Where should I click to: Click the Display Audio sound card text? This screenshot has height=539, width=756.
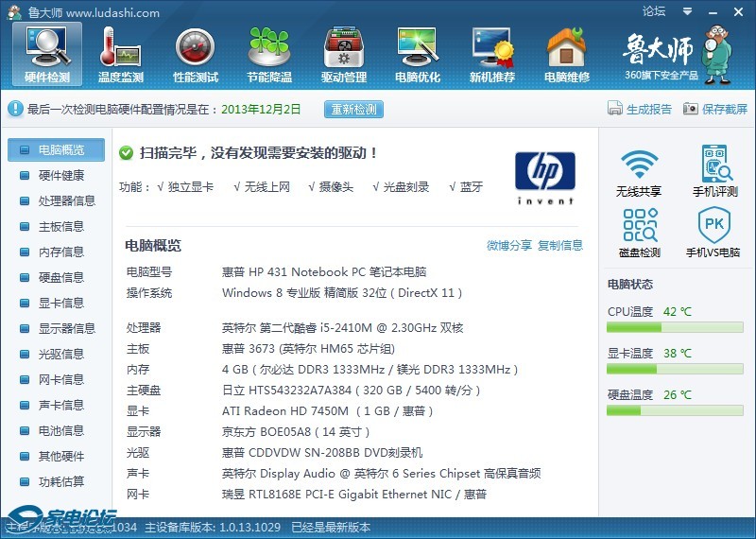click(x=381, y=474)
